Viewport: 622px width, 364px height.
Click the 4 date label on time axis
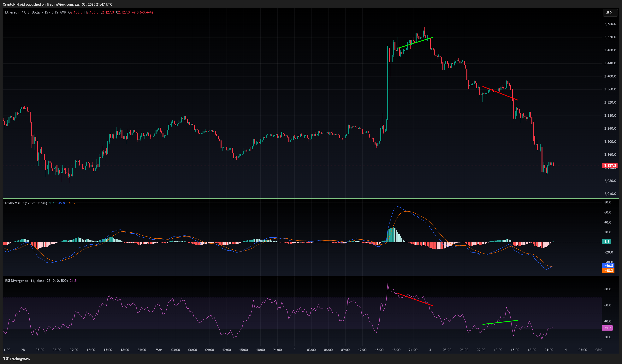click(x=566, y=350)
